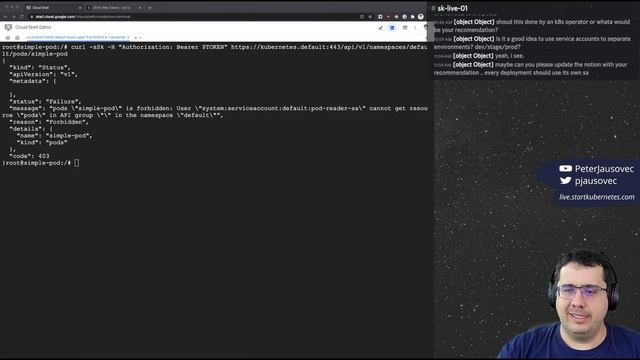Viewport: 640px width, 360px height.
Task: Click the chat message about k8s operator
Action: coord(532,26)
